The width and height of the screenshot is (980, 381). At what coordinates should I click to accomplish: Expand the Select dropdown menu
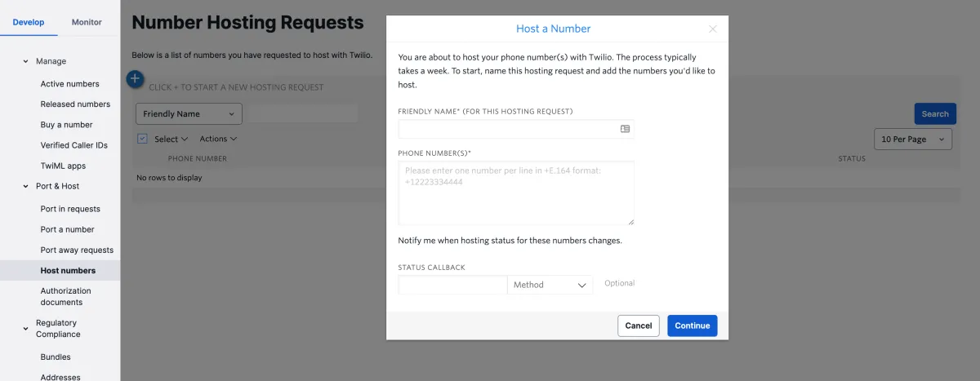(x=171, y=139)
